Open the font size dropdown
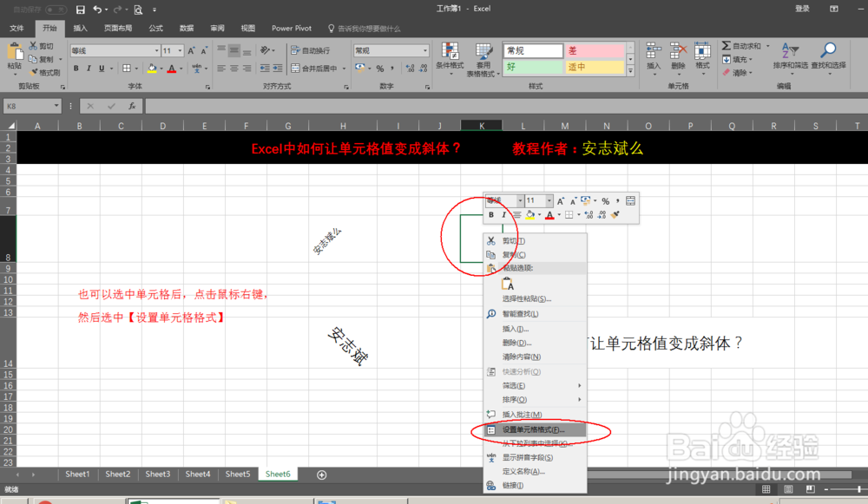 (x=180, y=50)
